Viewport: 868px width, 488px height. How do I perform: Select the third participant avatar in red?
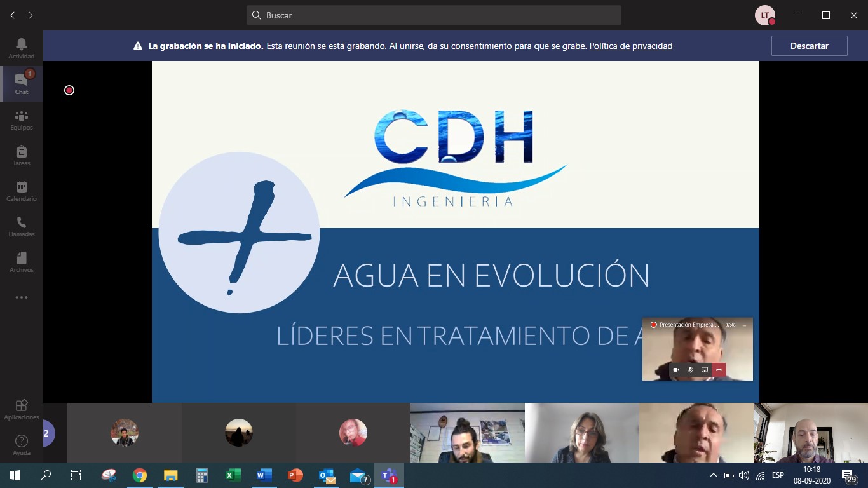[x=353, y=433]
